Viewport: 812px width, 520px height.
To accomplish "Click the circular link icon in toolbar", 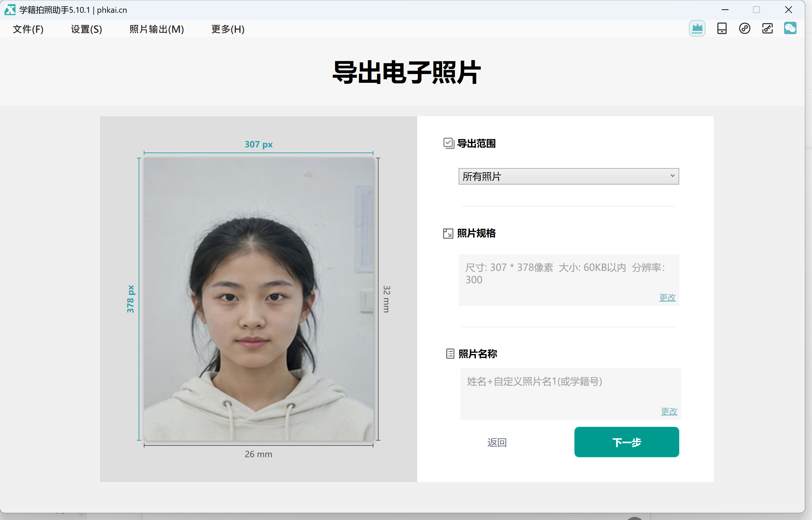I will pyautogui.click(x=744, y=28).
